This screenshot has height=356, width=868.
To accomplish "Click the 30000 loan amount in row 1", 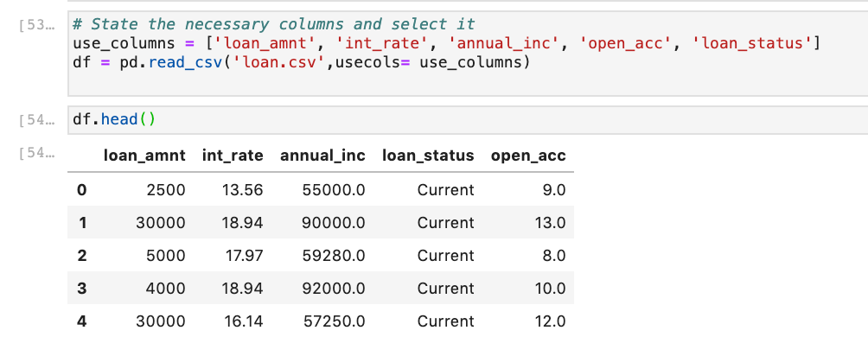I will tap(161, 223).
